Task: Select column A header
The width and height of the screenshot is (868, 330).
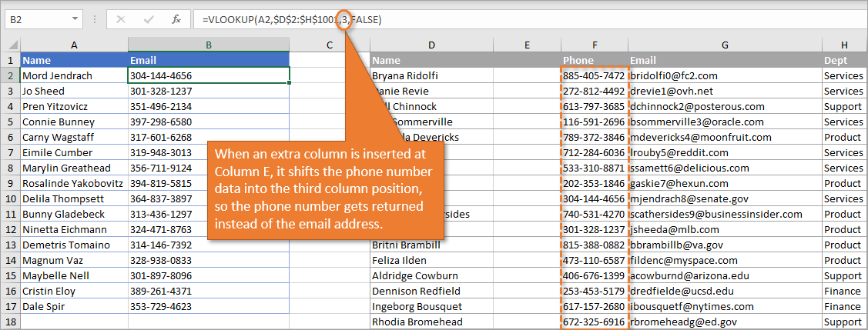Action: tap(74, 45)
